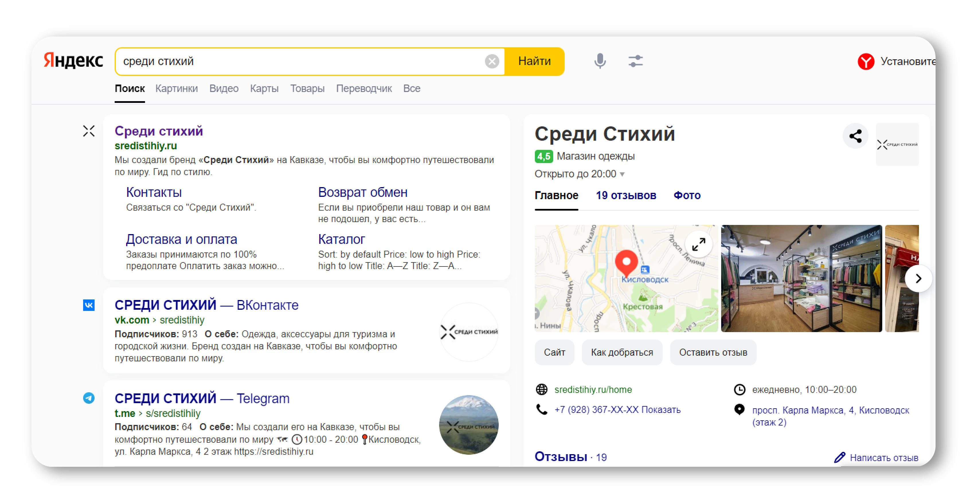Click Как добраться button

[622, 352]
